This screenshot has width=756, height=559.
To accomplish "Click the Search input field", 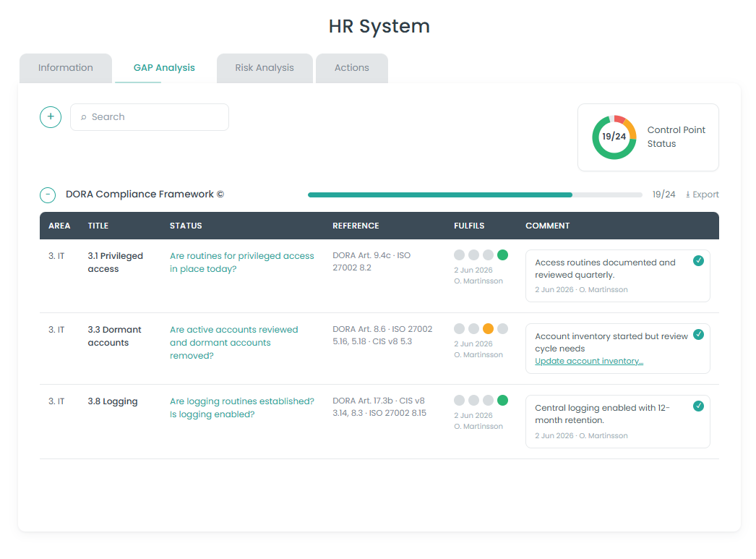I will 150,117.
